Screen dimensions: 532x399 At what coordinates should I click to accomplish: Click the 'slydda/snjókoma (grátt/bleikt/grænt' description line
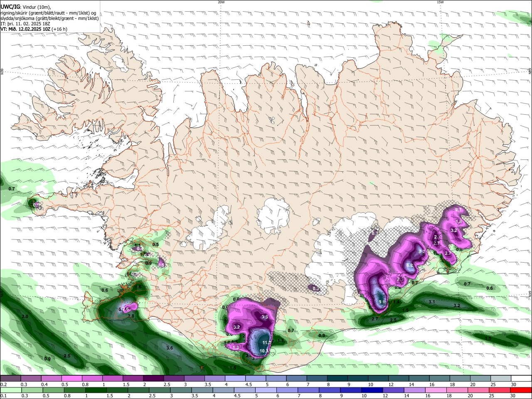(x=49, y=18)
